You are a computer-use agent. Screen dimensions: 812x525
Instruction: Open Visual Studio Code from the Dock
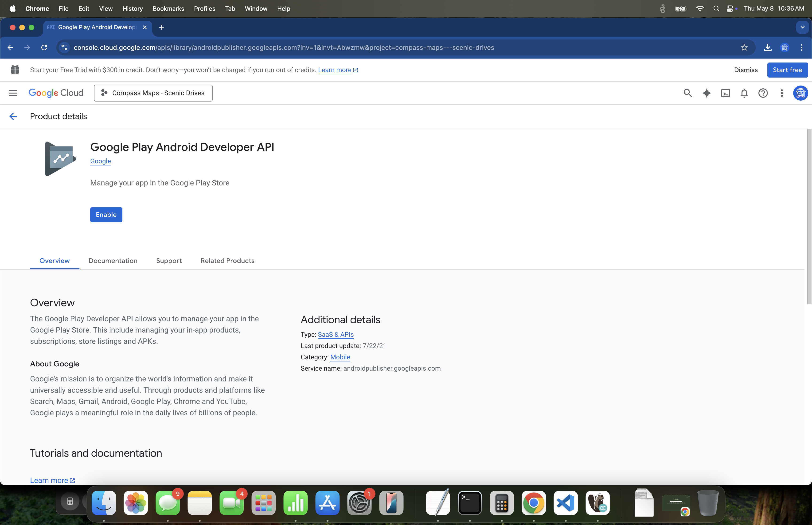point(566,503)
